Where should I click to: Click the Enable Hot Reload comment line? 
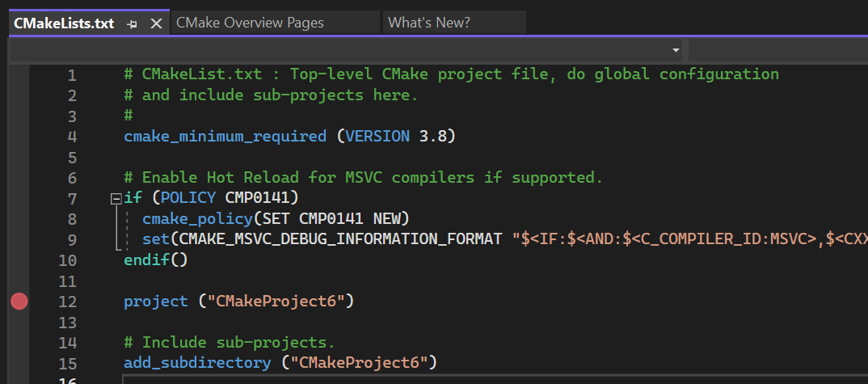point(364,178)
